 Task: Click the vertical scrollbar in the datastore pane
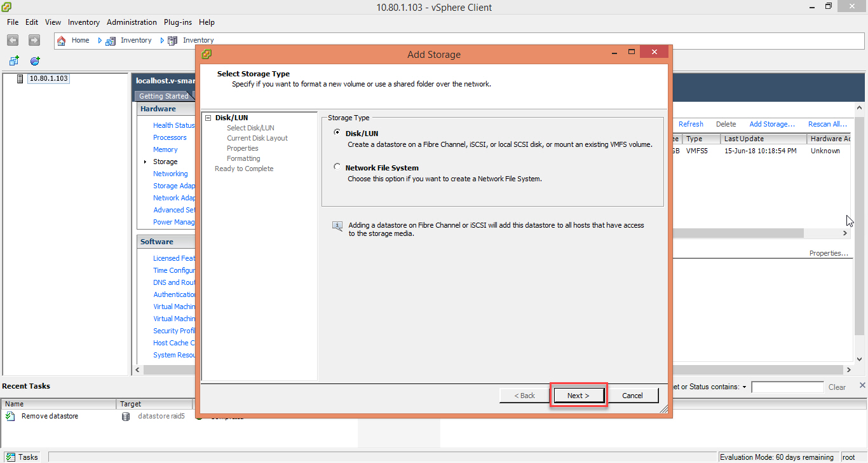[858, 191]
